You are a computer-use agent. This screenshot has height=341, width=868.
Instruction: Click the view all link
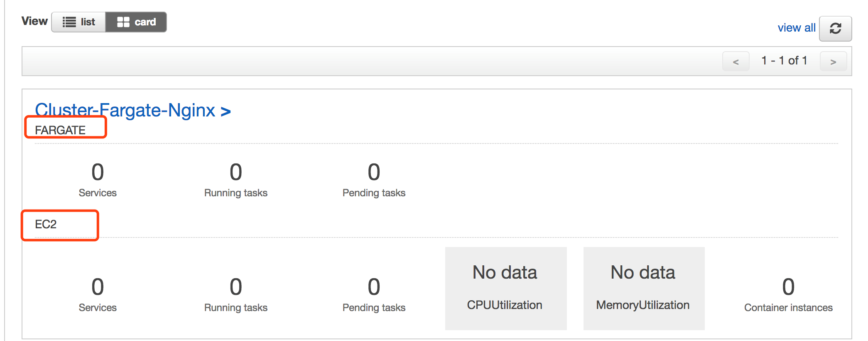pos(796,28)
